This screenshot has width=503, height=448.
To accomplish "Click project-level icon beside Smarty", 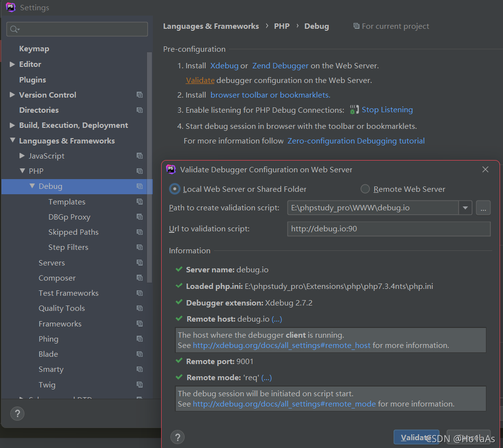I will [x=140, y=369].
